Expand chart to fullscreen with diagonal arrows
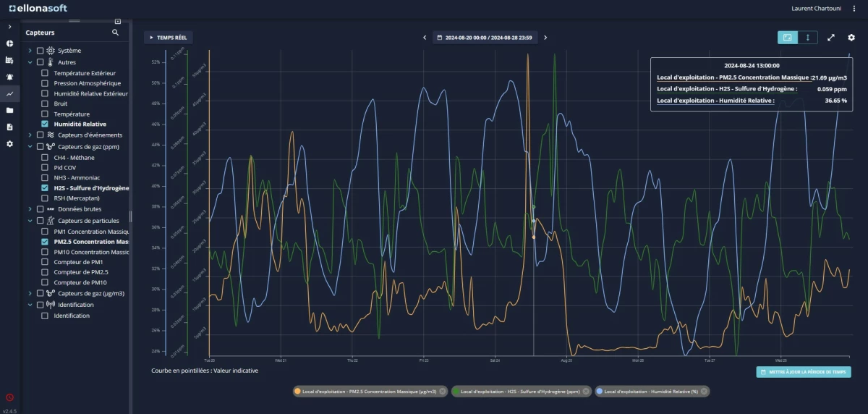The image size is (868, 414). click(831, 38)
